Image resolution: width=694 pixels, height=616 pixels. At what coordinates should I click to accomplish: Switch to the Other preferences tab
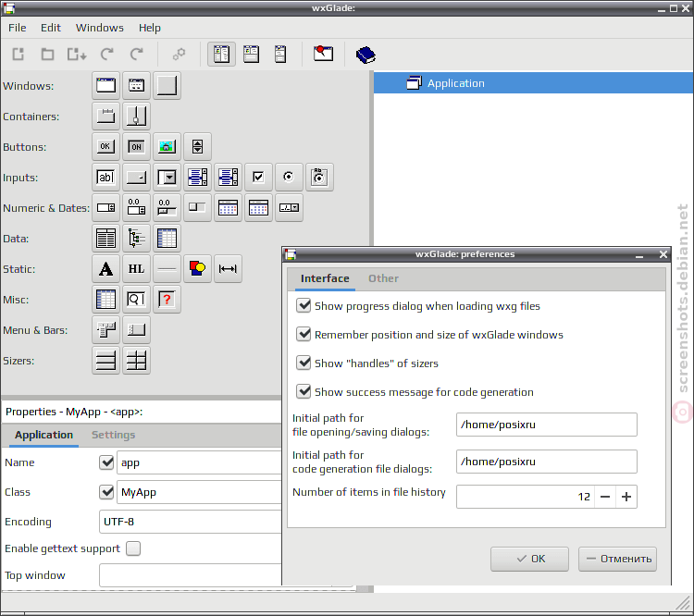pyautogui.click(x=383, y=278)
